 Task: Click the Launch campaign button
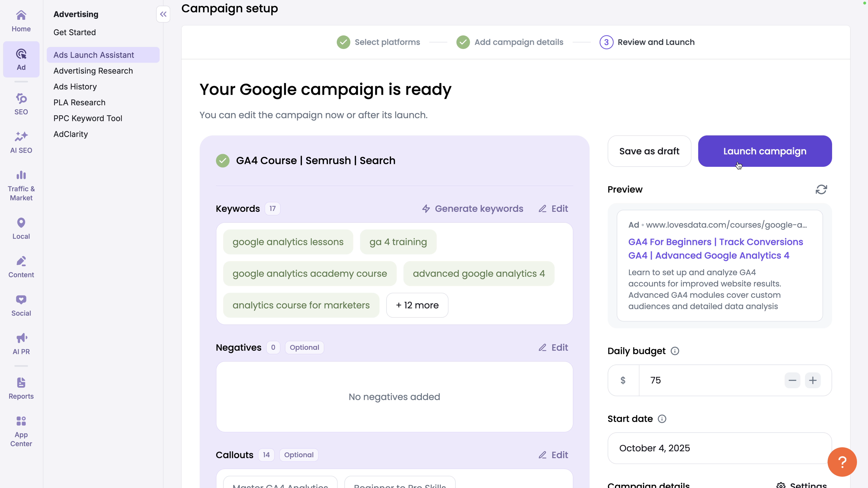click(765, 151)
